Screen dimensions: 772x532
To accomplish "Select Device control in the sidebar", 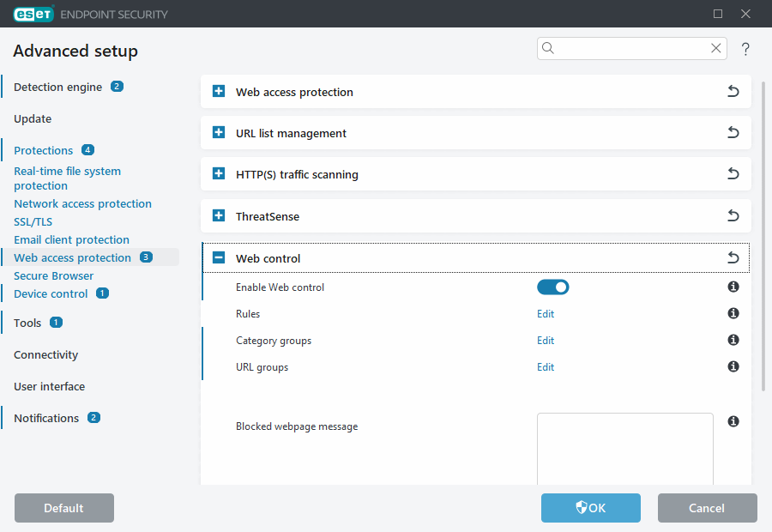I will (x=51, y=293).
